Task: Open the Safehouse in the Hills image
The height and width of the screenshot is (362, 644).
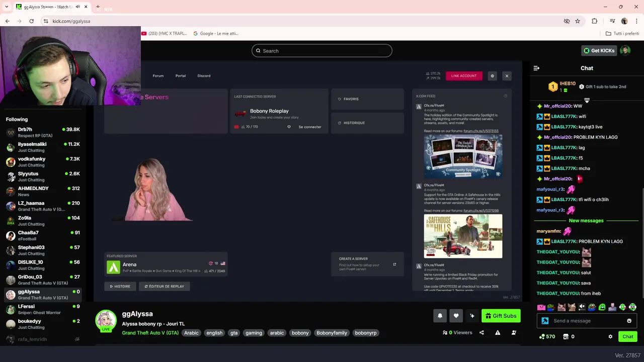Action: (x=463, y=236)
